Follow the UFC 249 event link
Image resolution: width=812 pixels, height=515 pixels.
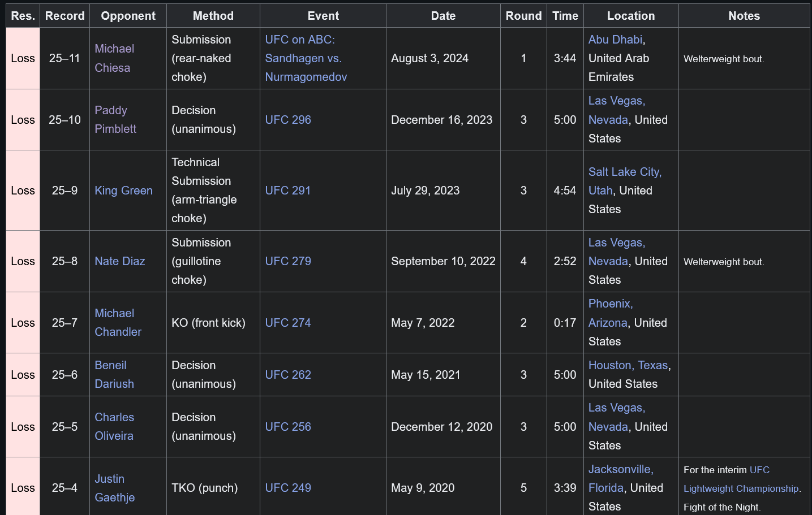[288, 488]
